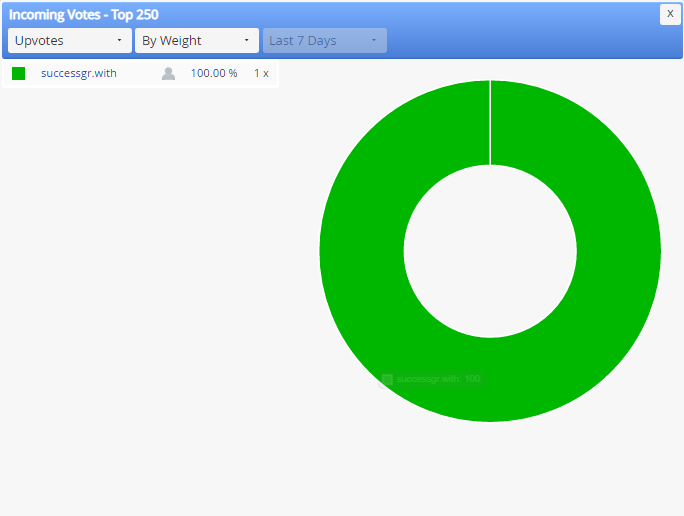Select the 100.00 % weight value
684x516 pixels.
click(x=214, y=73)
